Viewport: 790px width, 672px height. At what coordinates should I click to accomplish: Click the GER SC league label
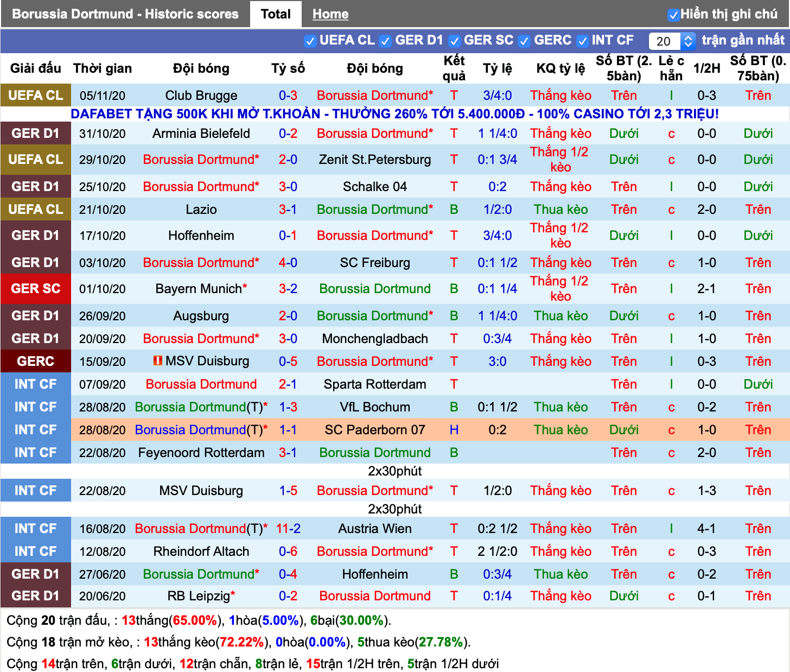36,289
